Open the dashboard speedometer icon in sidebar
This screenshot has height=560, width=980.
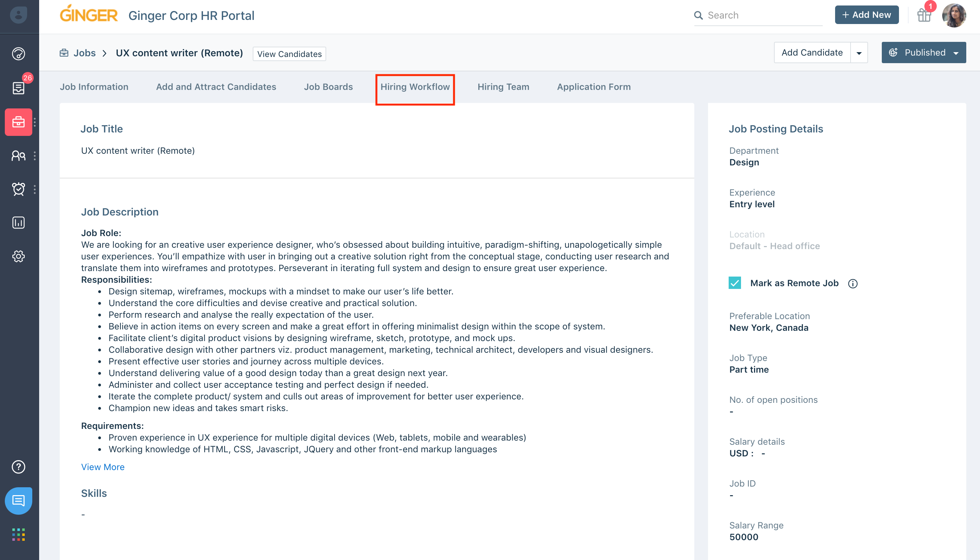pos(19,54)
